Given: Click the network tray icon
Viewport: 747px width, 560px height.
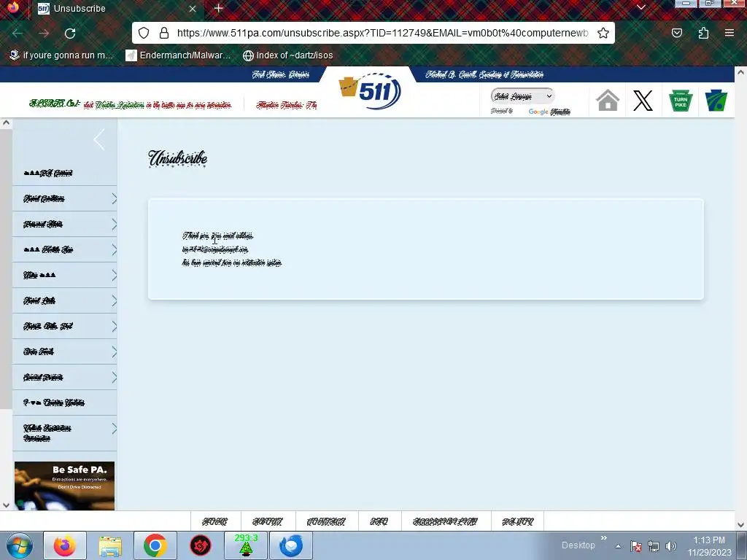Looking at the screenshot, I should click(x=653, y=546).
